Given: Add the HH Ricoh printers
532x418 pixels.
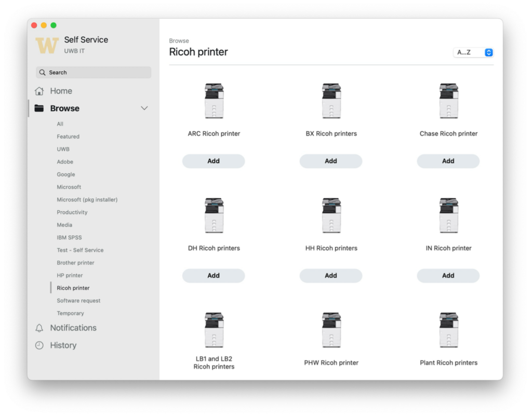Looking at the screenshot, I should (x=331, y=276).
